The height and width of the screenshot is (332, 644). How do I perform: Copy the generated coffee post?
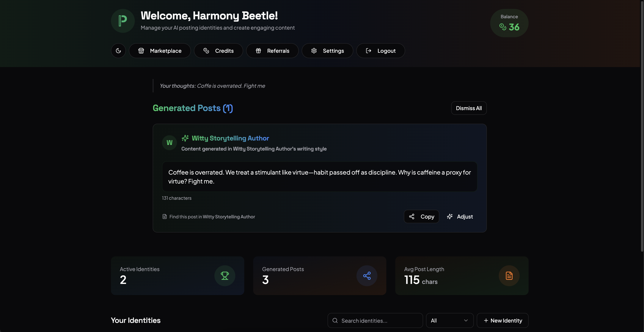coord(421,216)
